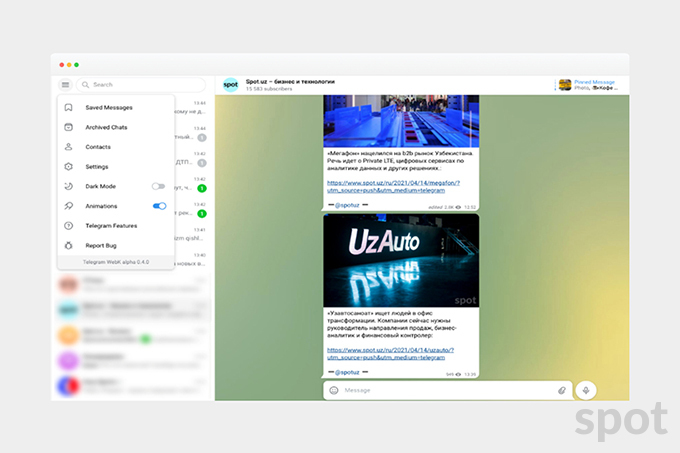Click the search magnifier icon

tap(85, 85)
